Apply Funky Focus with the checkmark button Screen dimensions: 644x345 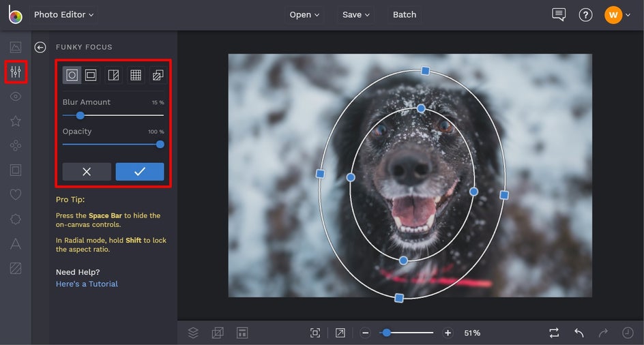[x=140, y=172]
